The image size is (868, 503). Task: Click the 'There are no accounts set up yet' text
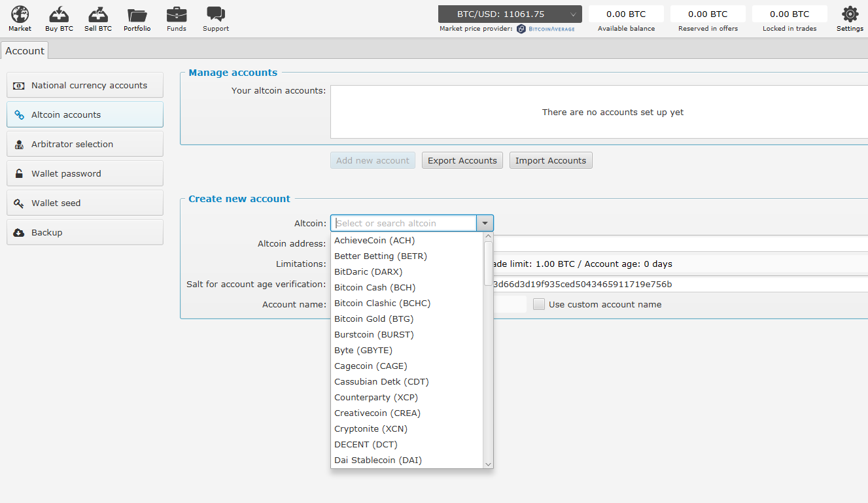613,113
